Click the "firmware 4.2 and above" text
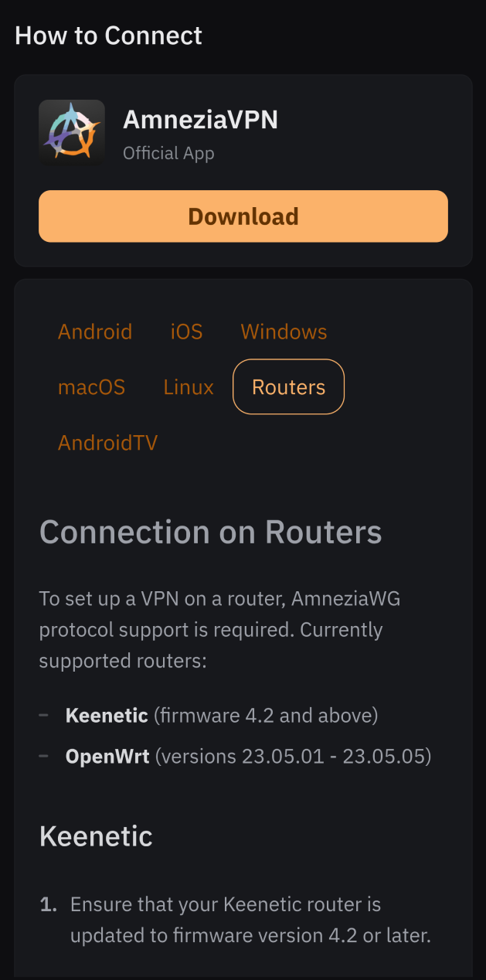 coord(266,716)
